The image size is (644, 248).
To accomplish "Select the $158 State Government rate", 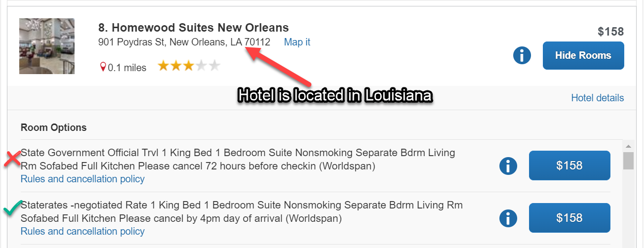I will [569, 165].
